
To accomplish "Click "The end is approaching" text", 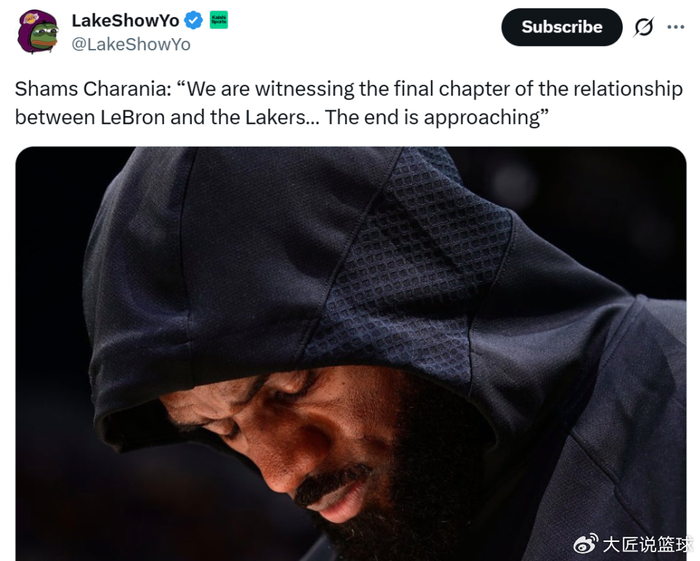I will pos(432,117).
